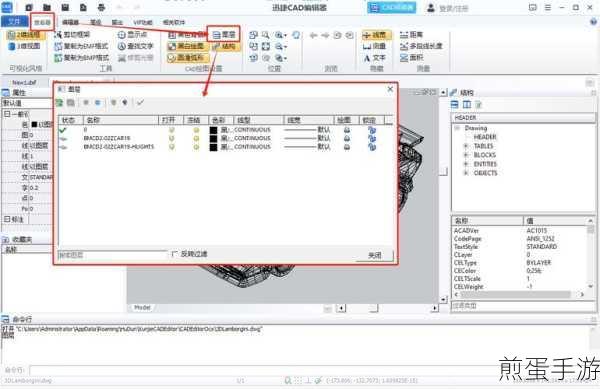Expand the ENTITIES tree node
600x389 pixels.
click(466, 164)
